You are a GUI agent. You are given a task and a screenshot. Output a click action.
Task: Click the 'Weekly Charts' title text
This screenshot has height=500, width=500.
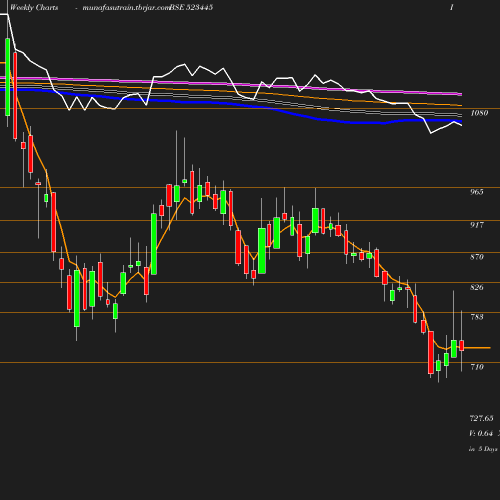[x=34, y=8]
